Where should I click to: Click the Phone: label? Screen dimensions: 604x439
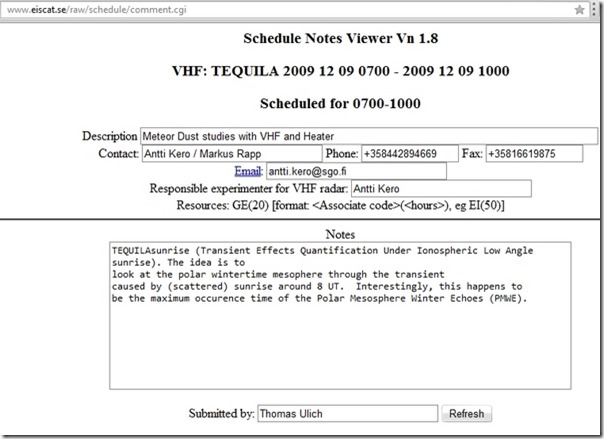pos(342,153)
